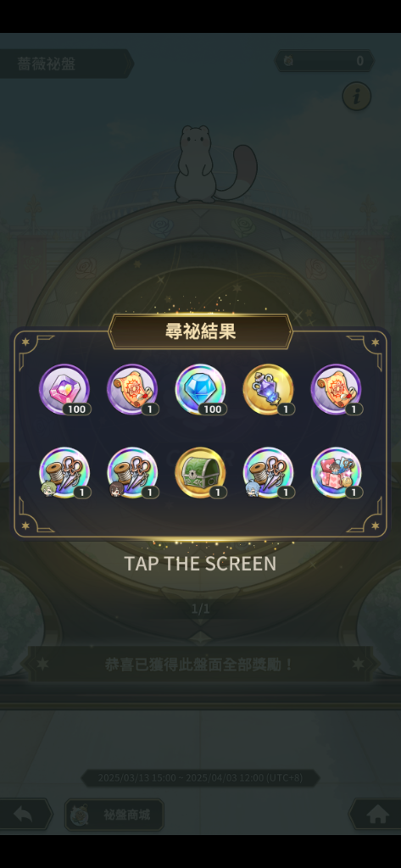Tap the event date range text
Image resolution: width=401 pixels, height=868 pixels.
[x=200, y=778]
